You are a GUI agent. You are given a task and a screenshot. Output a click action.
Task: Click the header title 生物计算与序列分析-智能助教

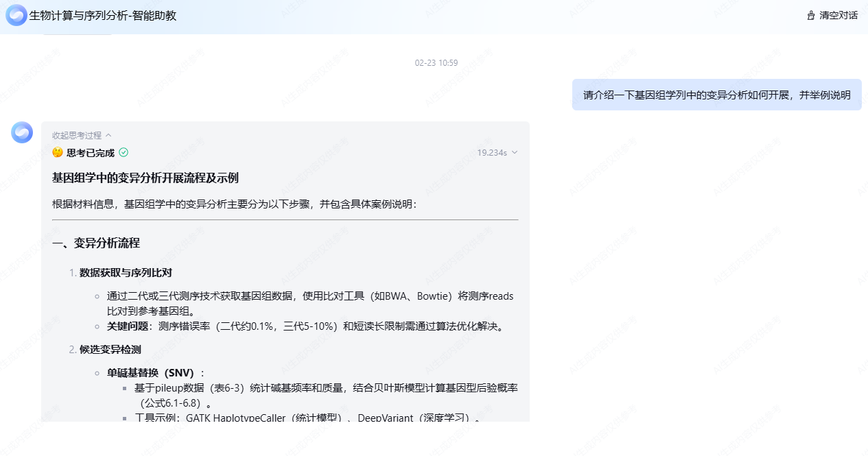103,15
